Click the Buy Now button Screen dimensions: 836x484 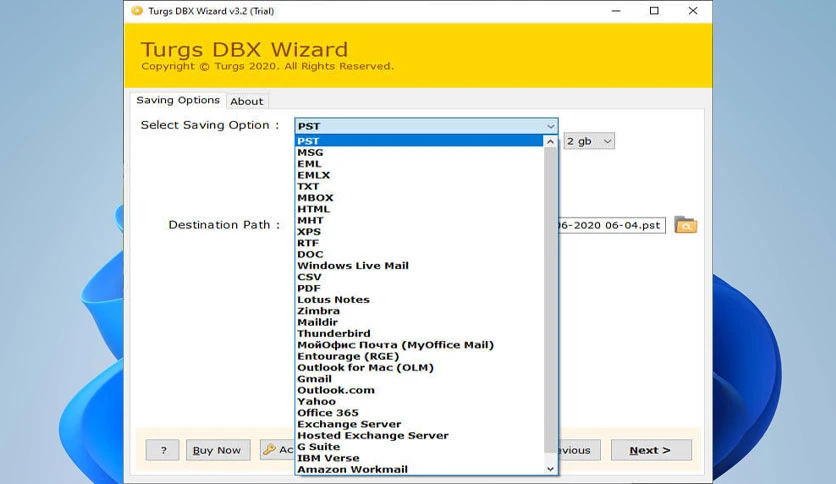(x=216, y=450)
